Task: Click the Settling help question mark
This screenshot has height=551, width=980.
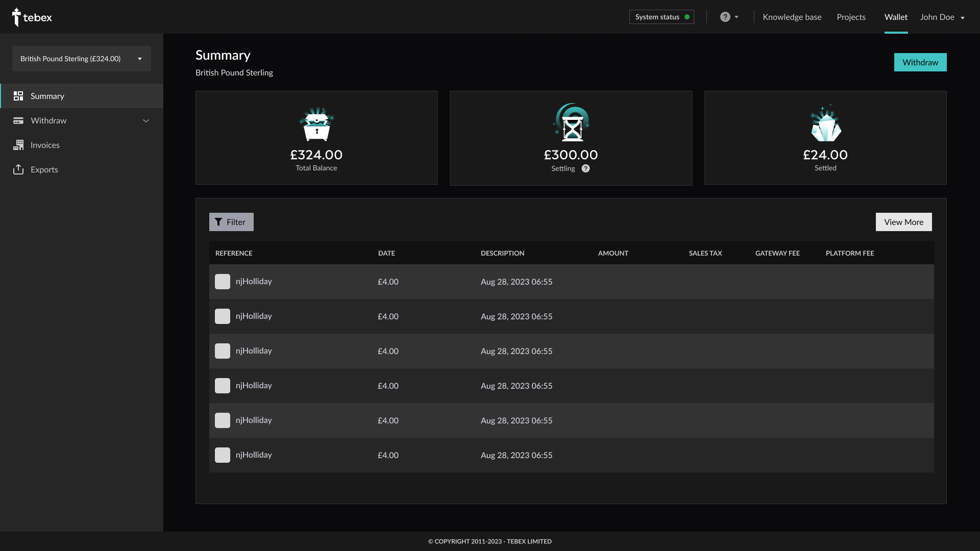Action: (x=585, y=168)
